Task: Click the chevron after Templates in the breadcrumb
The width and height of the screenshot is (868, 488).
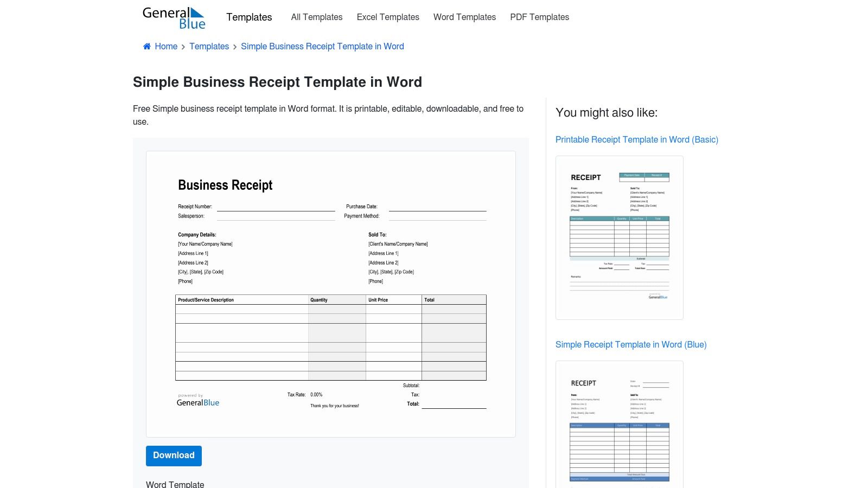Action: click(234, 47)
